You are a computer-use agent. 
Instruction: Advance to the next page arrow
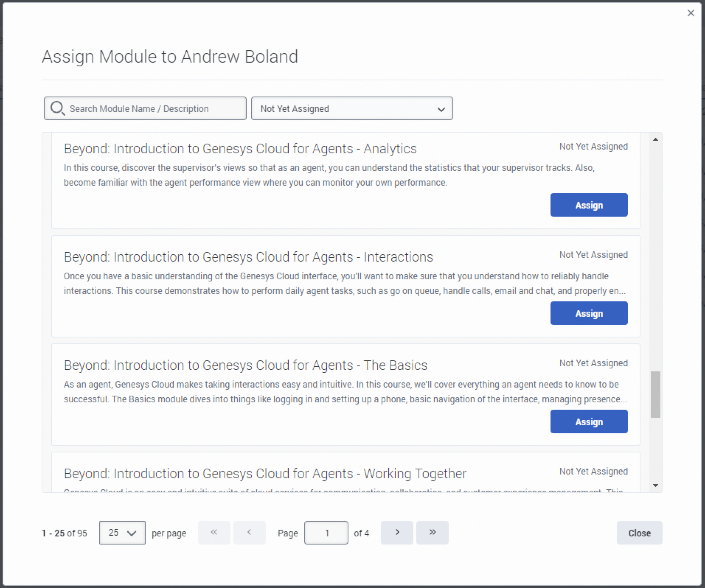pyautogui.click(x=397, y=532)
